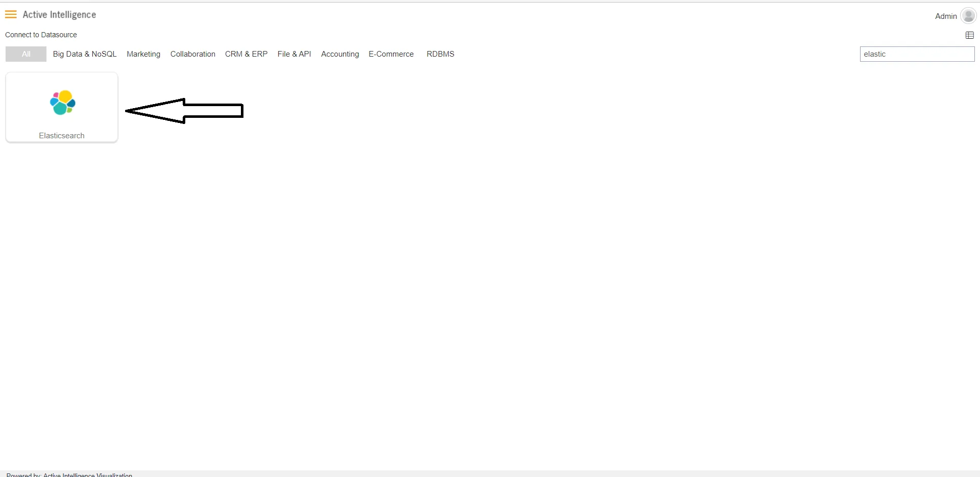This screenshot has height=477, width=980.
Task: Show Accounting datasources
Action: pos(340,54)
